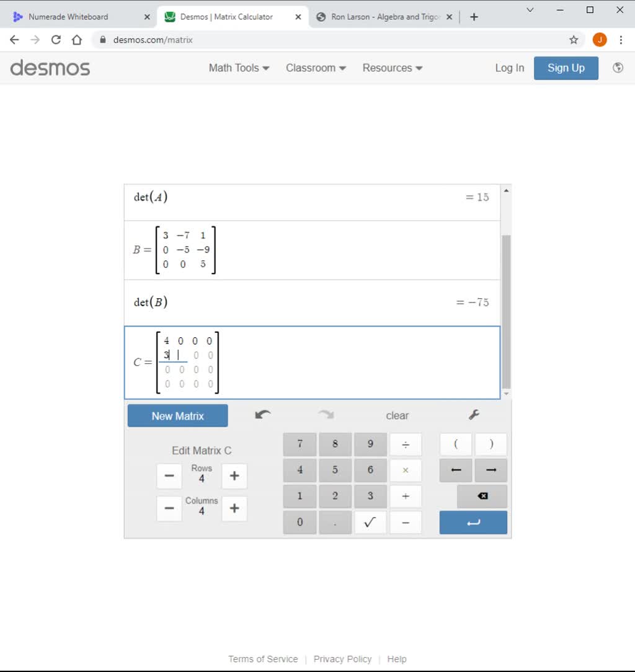Image resolution: width=635 pixels, height=672 pixels.
Task: Open the Privacy Policy link
Action: coord(342,659)
